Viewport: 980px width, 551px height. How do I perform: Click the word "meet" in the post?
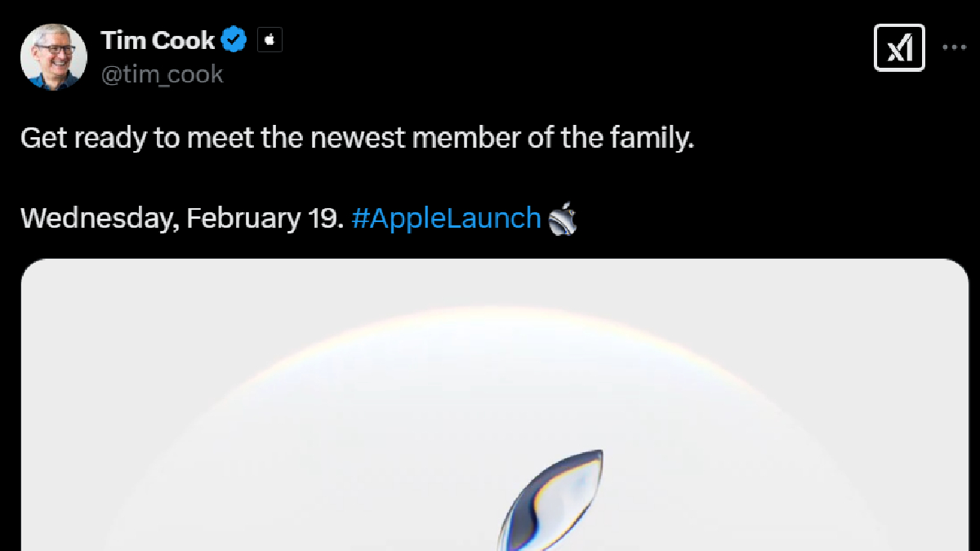coord(221,137)
